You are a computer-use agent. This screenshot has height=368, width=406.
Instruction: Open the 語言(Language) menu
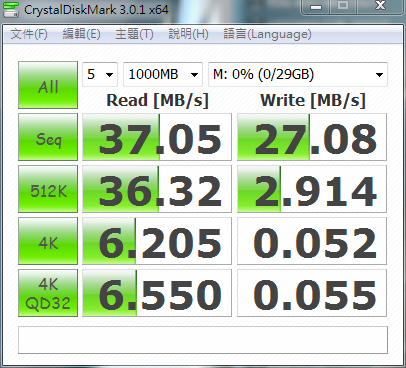[x=267, y=34]
